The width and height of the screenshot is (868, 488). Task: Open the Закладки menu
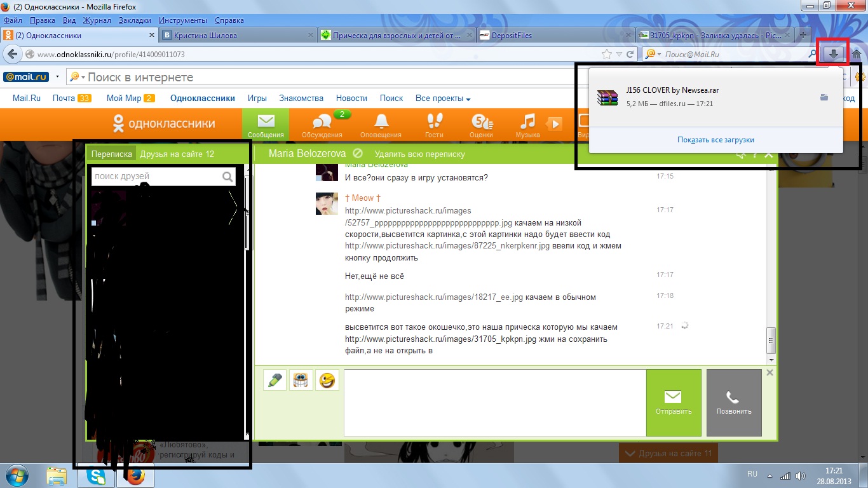[135, 20]
